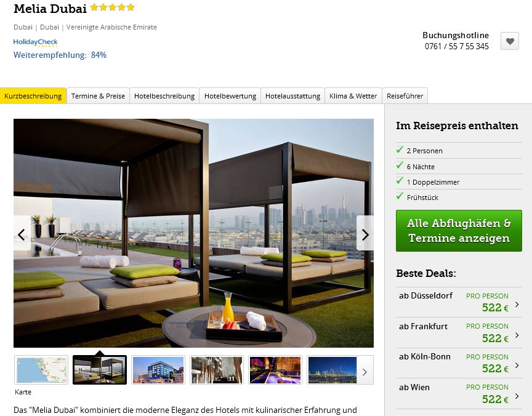Click the Weiterempfehlung 84% link
The width and height of the screenshot is (532, 416).
click(60, 55)
